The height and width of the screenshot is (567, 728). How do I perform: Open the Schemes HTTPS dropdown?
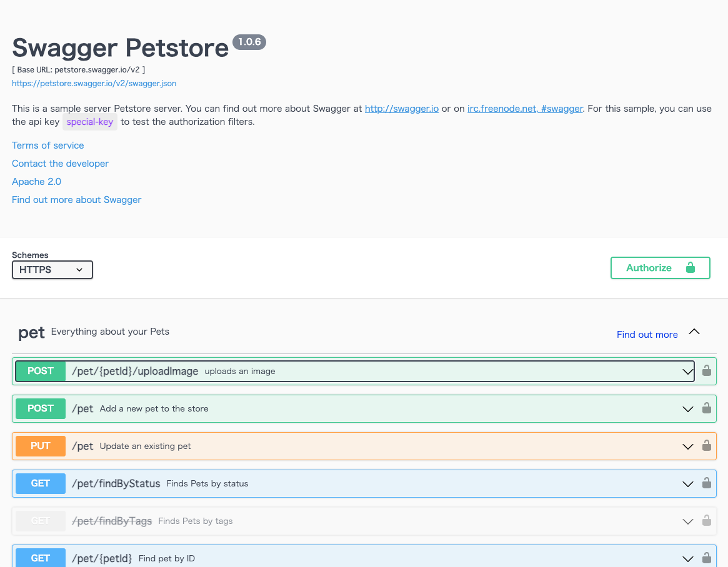click(x=52, y=270)
